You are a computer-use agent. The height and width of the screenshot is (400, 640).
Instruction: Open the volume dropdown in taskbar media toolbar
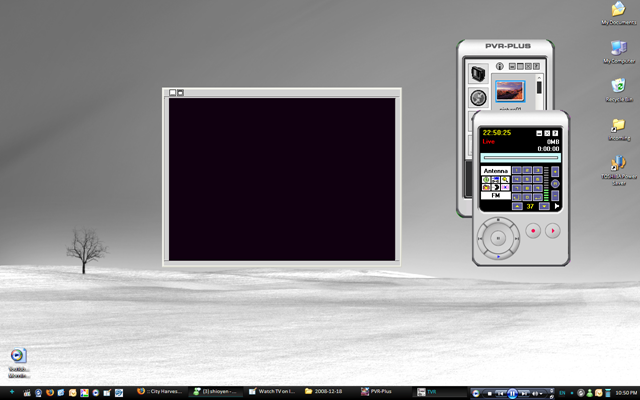point(541,393)
